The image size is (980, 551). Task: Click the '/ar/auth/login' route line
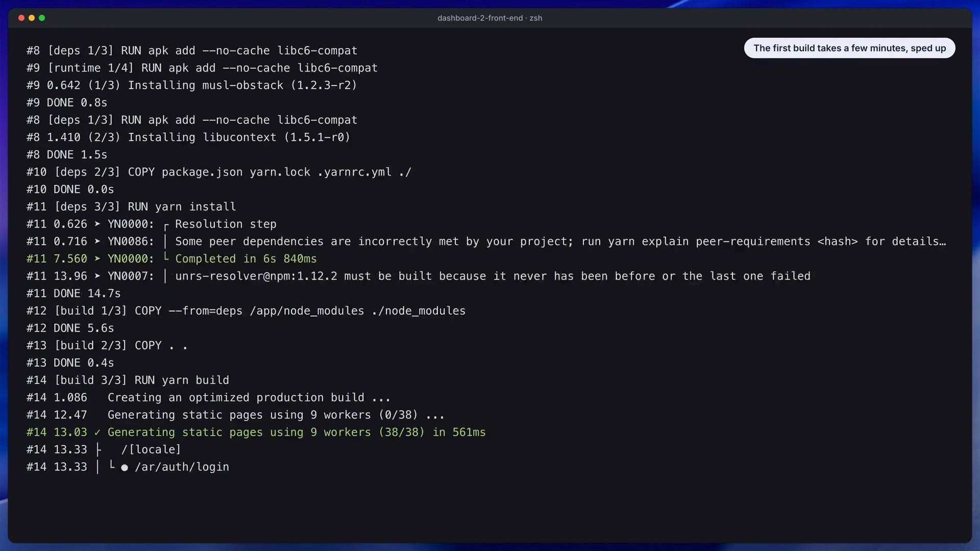(128, 467)
